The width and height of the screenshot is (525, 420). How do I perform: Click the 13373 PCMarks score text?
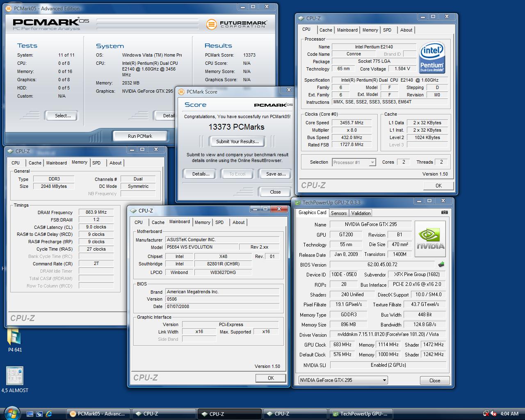[x=236, y=127]
